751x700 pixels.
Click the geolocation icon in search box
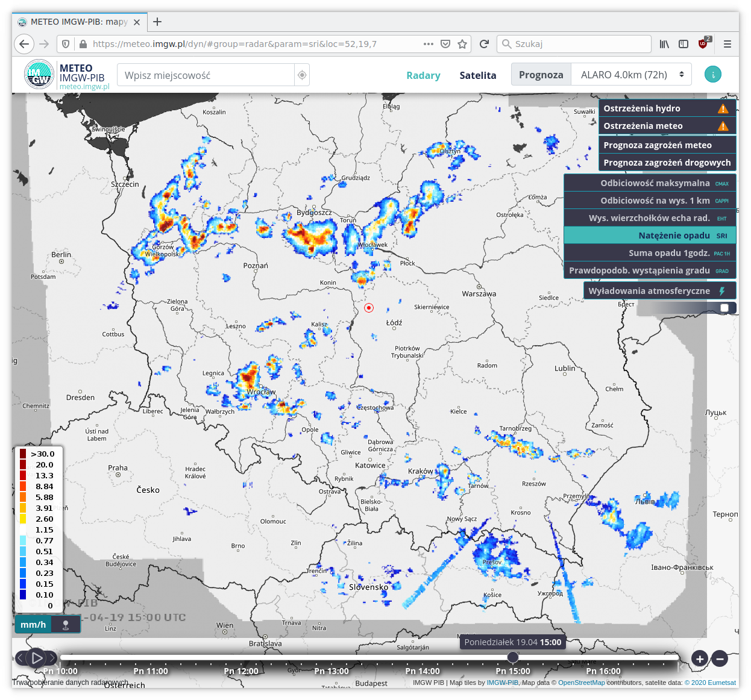tap(302, 75)
